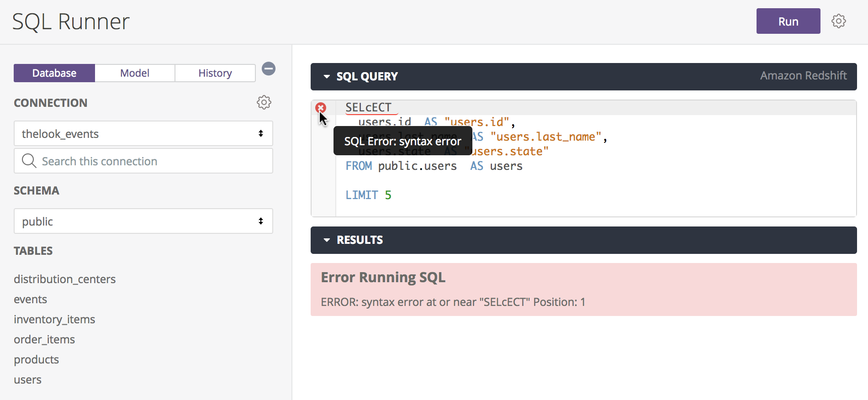868x400 pixels.
Task: Open the Connection settings gear icon
Action: 264,102
